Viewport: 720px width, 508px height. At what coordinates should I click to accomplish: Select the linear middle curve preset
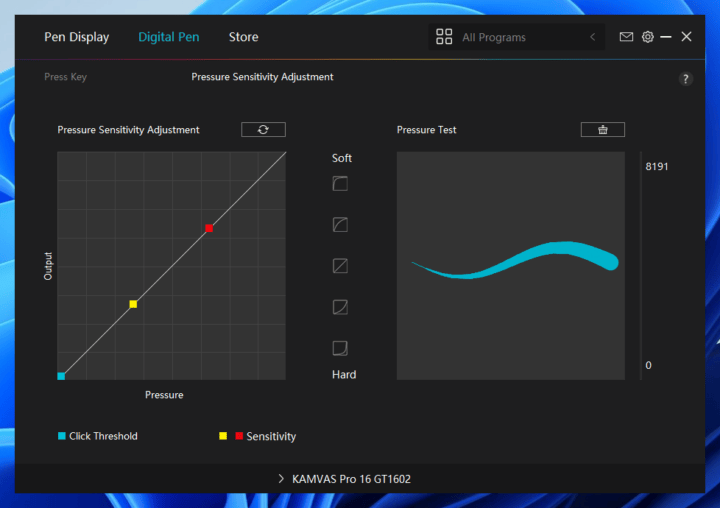[340, 266]
